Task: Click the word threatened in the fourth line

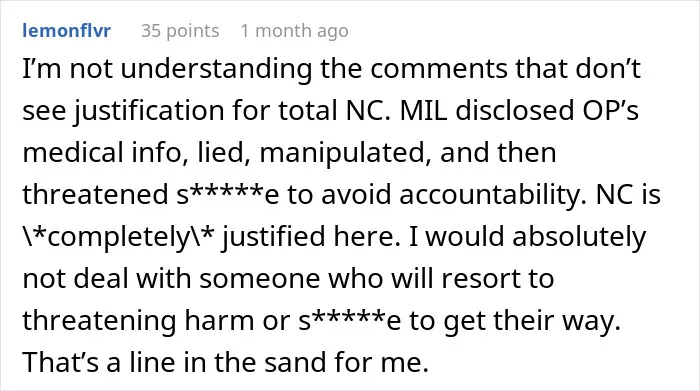Action: click(95, 195)
